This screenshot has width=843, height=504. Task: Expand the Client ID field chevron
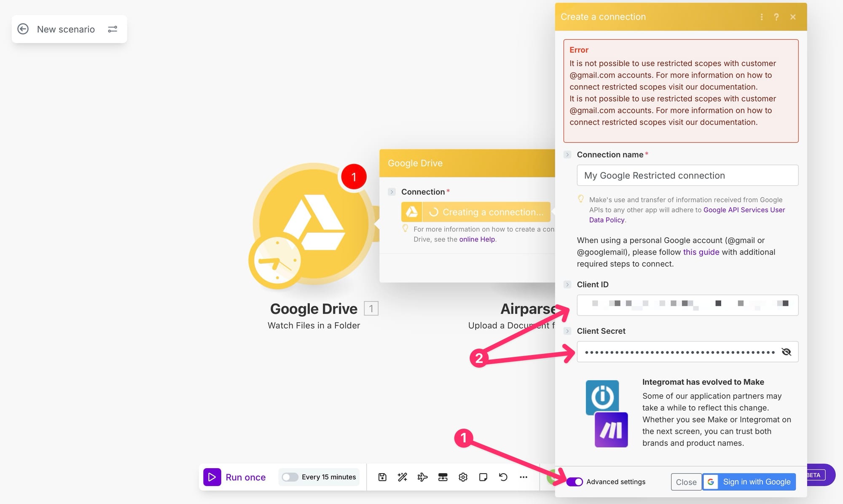[x=567, y=284]
